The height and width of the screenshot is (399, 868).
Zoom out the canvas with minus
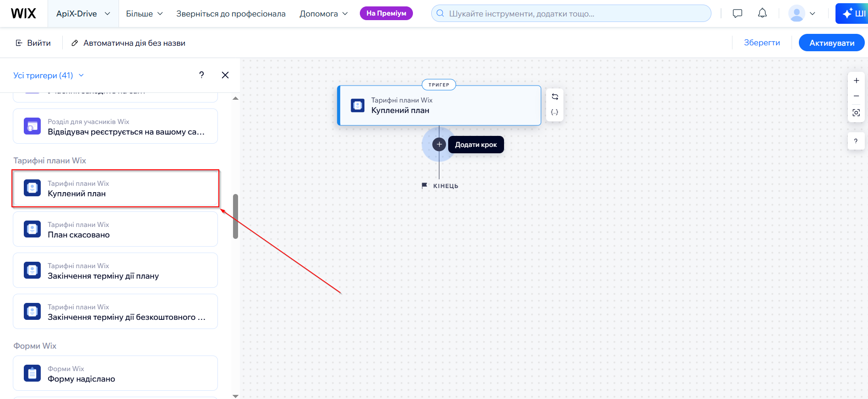point(856,96)
